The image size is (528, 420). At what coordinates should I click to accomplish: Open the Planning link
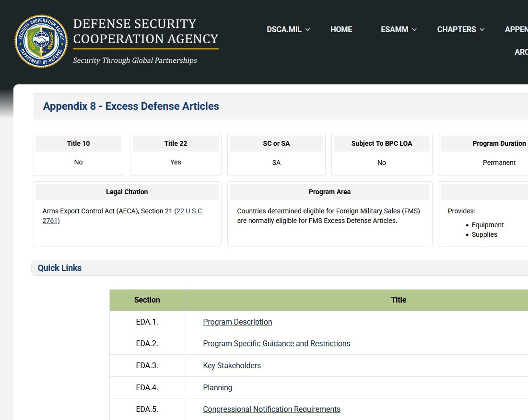coord(218,388)
